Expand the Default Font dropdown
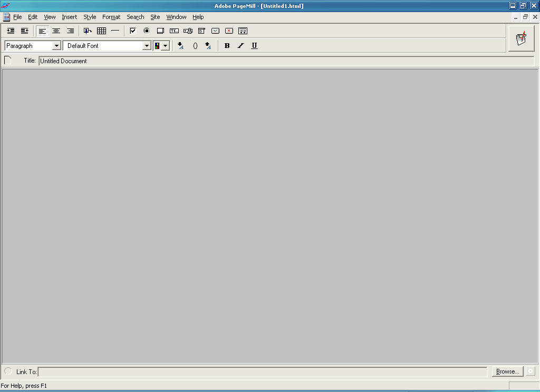Screen dimensions: 540x392 click(147, 46)
